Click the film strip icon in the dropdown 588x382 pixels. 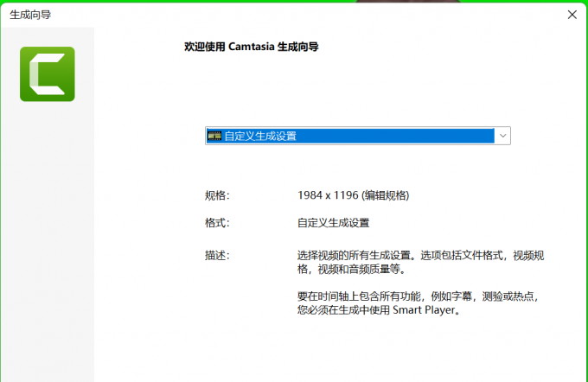click(214, 136)
